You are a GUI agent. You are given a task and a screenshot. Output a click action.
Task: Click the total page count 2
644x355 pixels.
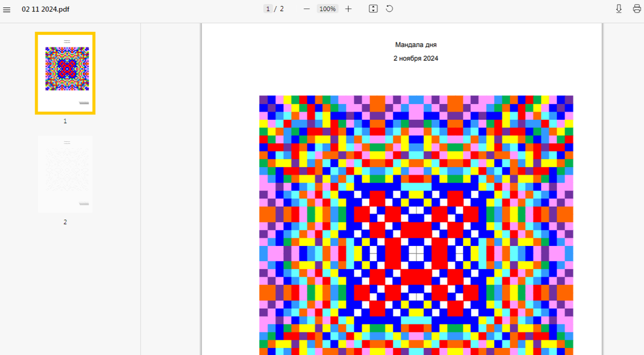pos(282,9)
